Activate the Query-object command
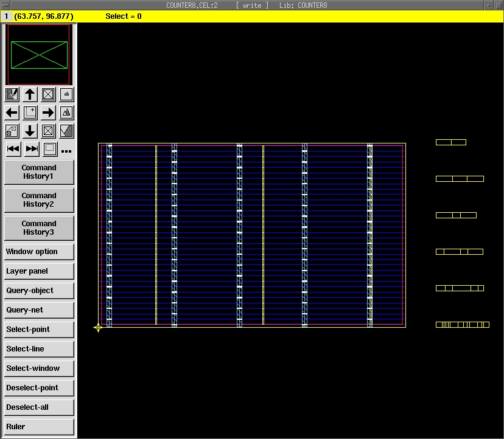The width and height of the screenshot is (504, 439). pos(39,291)
